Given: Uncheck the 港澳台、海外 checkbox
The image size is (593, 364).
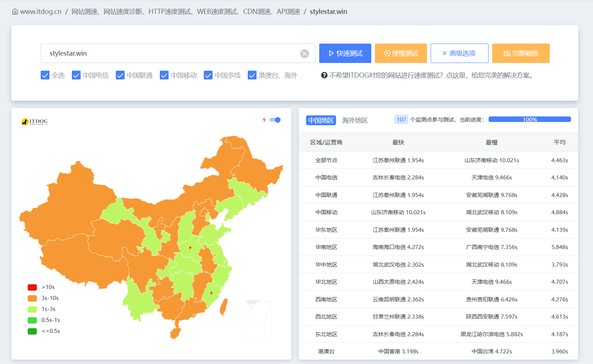Looking at the screenshot, I should point(252,75).
